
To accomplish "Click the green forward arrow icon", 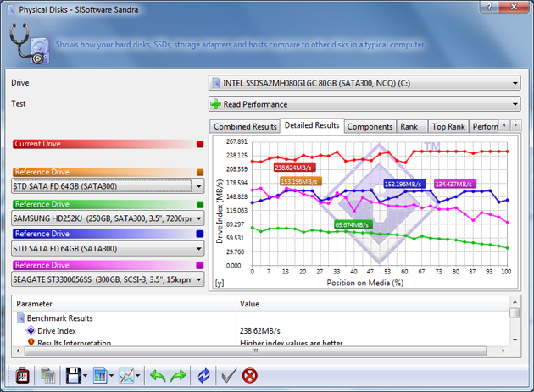I will [x=178, y=376].
